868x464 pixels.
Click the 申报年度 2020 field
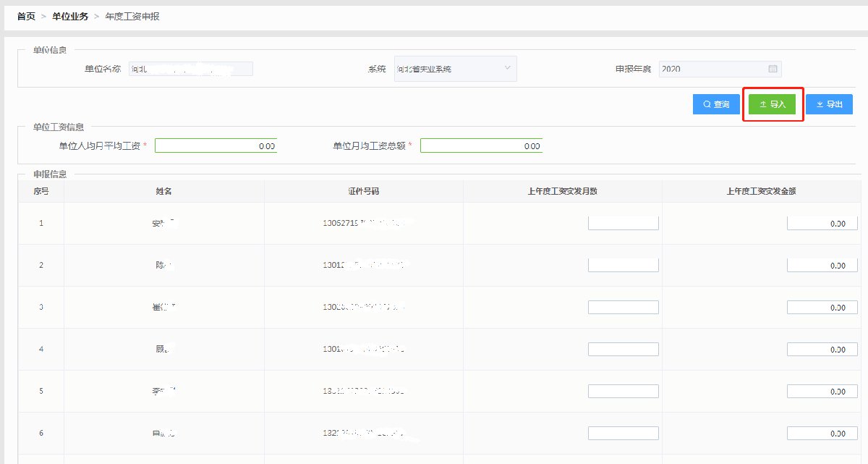pyautogui.click(x=712, y=69)
